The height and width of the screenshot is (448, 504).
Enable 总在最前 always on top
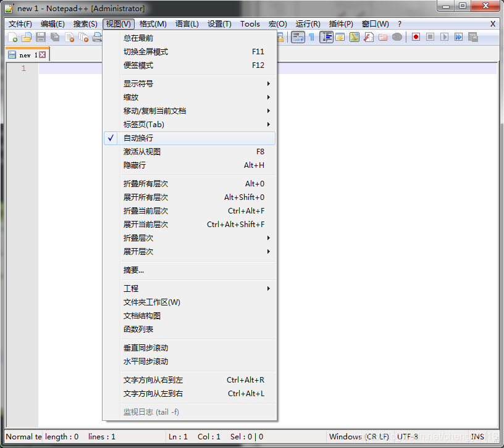pyautogui.click(x=190, y=38)
